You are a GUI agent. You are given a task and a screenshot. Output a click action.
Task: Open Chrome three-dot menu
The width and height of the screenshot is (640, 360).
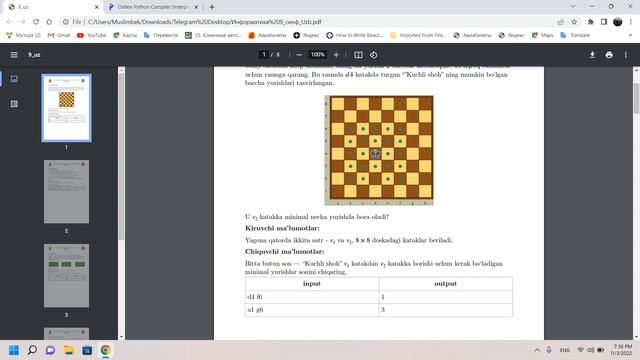(631, 22)
